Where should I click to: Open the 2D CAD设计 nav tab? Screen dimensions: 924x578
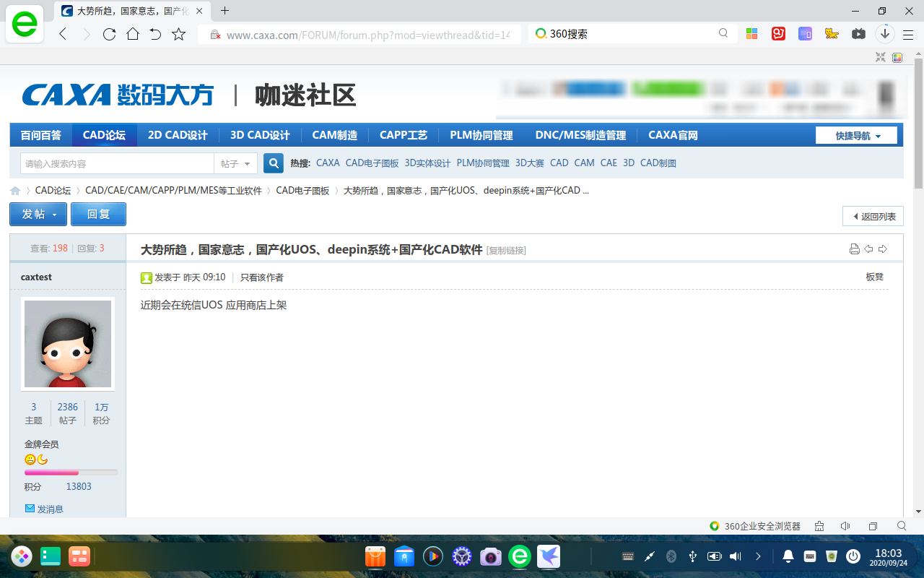click(178, 135)
